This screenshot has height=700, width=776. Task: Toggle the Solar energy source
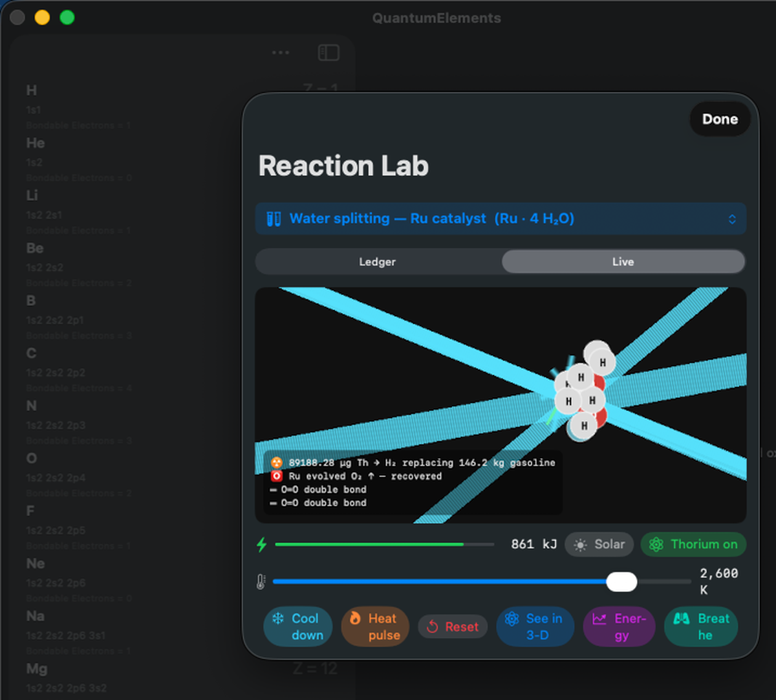pos(599,545)
